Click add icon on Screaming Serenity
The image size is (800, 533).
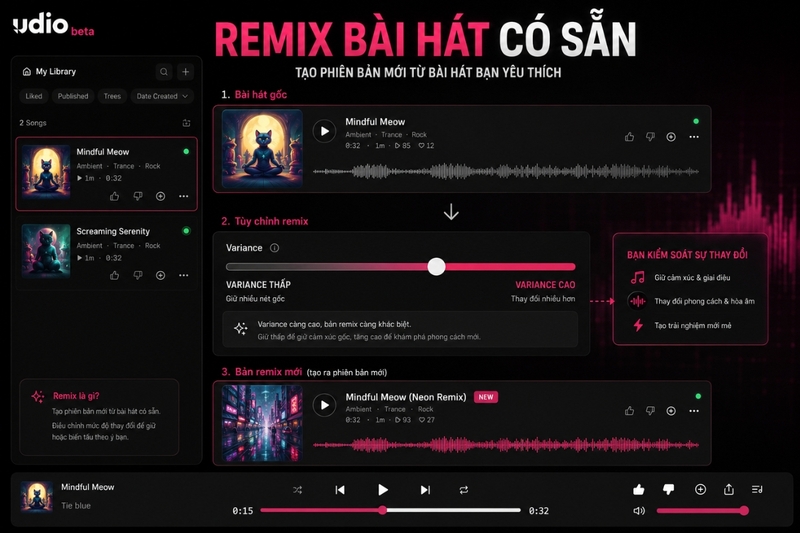click(x=160, y=275)
